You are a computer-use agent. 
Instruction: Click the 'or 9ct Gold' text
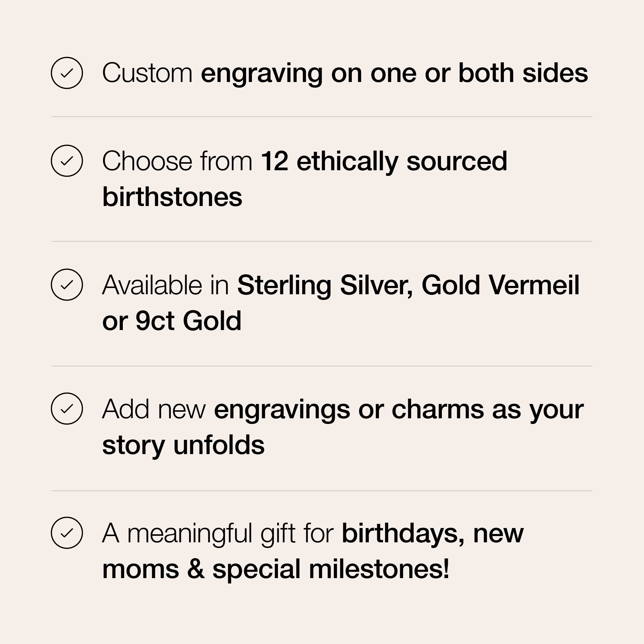tap(172, 321)
